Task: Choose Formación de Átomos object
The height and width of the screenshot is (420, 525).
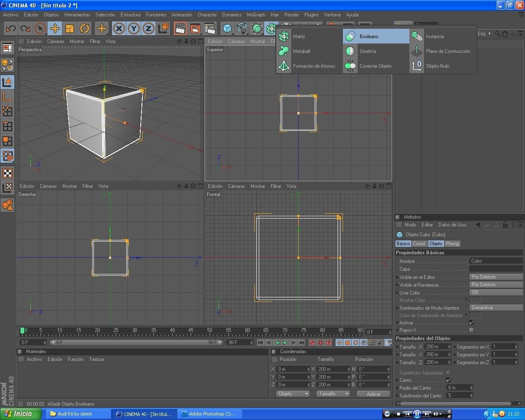Action: (x=309, y=66)
